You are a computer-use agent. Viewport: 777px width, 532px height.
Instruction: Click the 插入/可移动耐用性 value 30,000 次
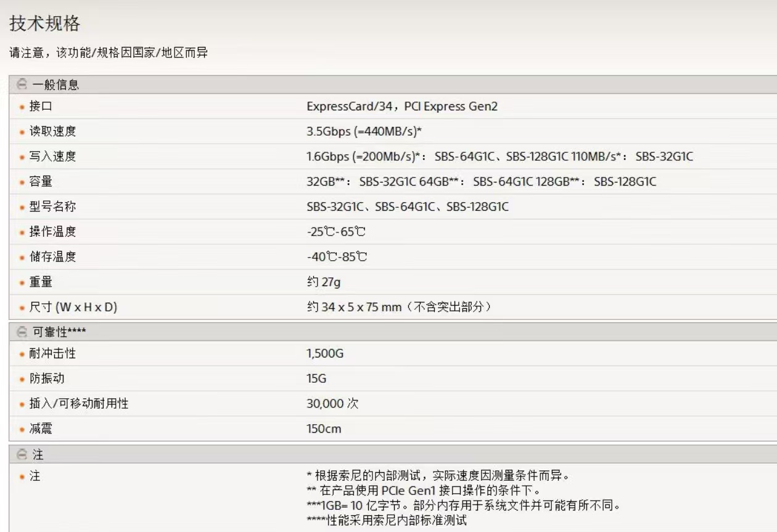tap(332, 404)
